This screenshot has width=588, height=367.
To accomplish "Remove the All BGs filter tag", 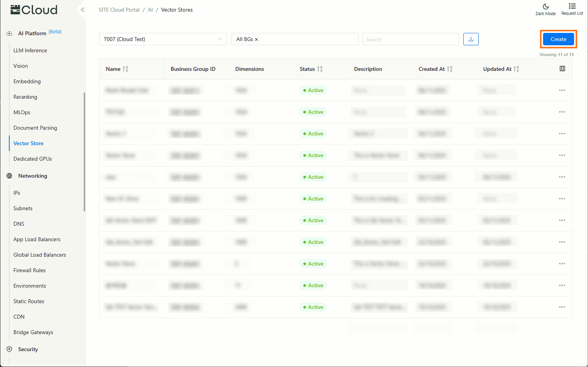I will tap(256, 39).
